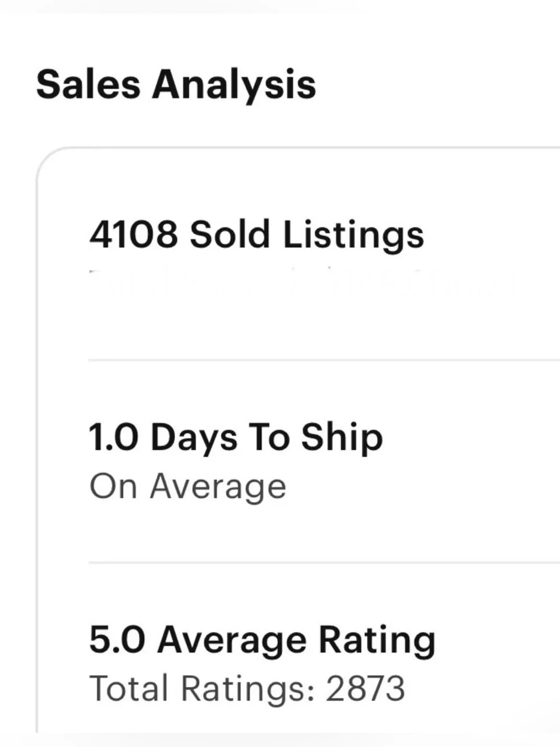Click the 5.0 rating value
This screenshot has height=747, width=560.
pos(117,639)
